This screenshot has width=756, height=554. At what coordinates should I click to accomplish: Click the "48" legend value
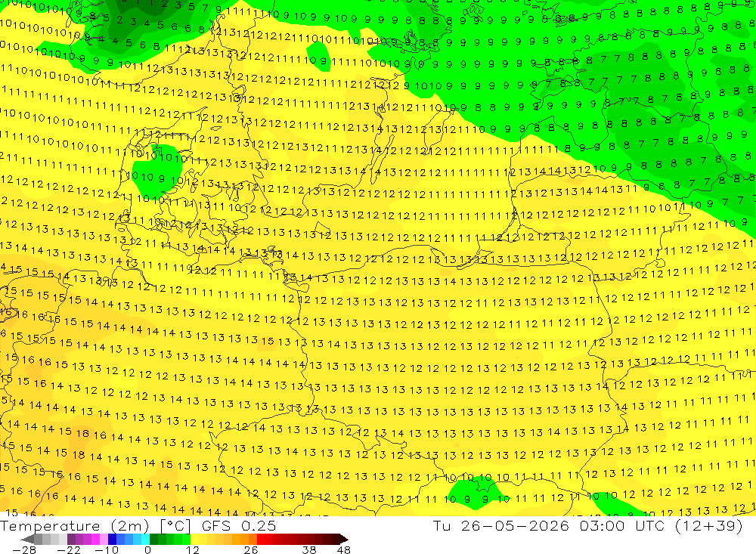344,549
